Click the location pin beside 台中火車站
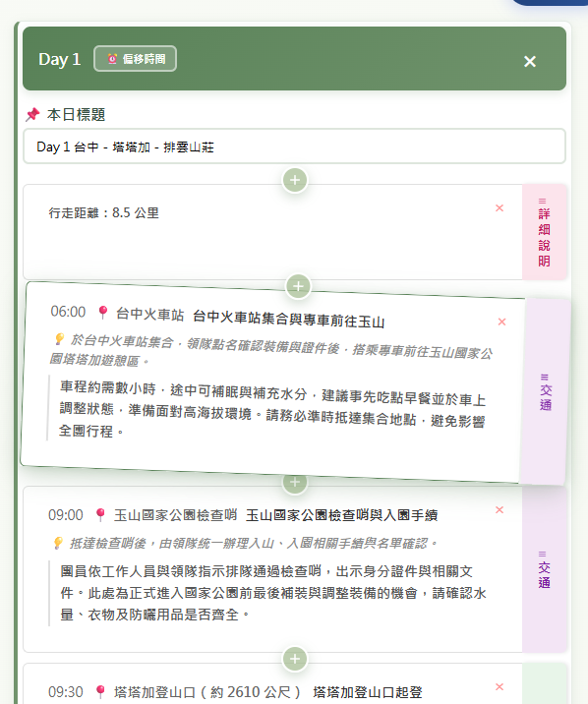 (103, 313)
